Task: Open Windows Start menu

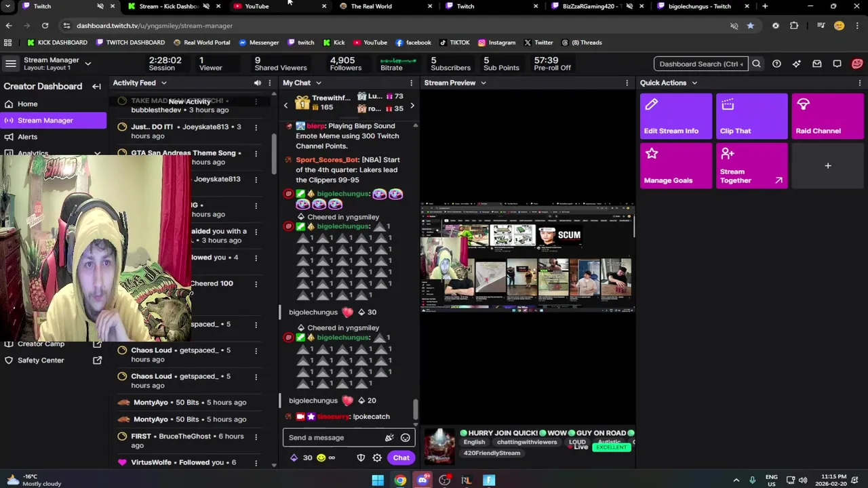Action: point(378,481)
